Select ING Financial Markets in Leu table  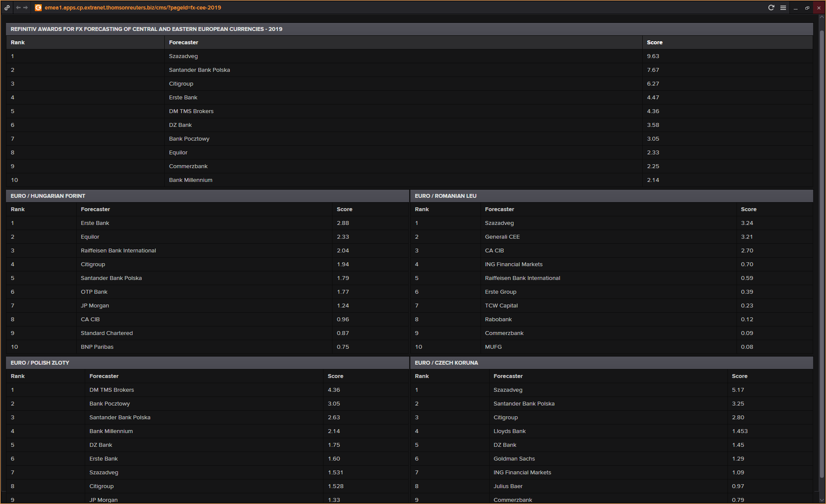pyautogui.click(x=514, y=264)
